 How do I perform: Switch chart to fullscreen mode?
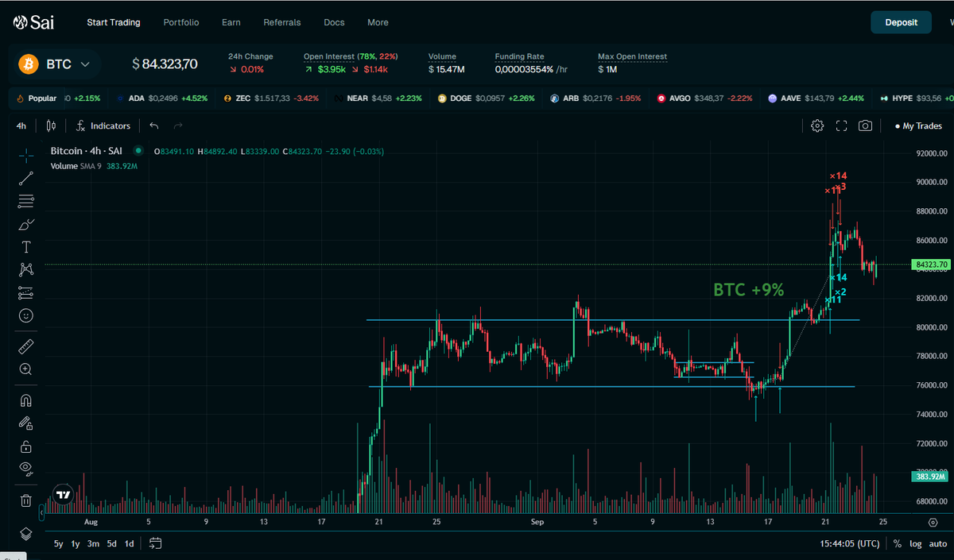[x=841, y=126]
